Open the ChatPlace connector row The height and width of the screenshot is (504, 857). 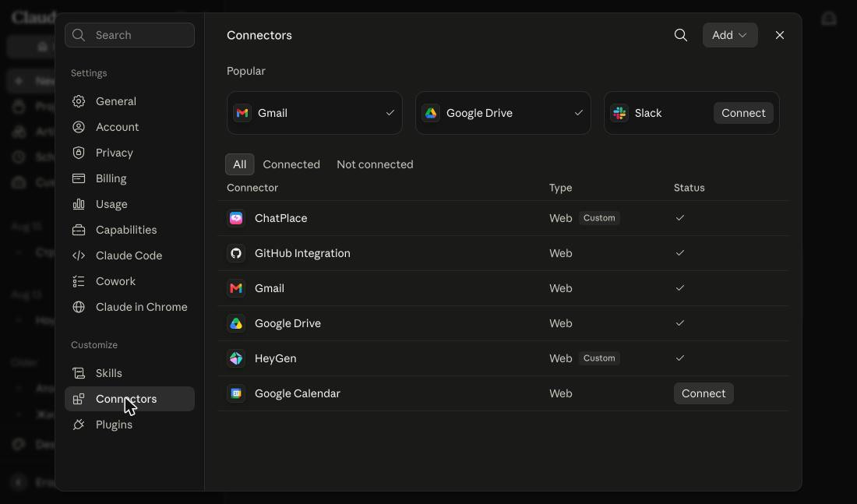pos(504,218)
